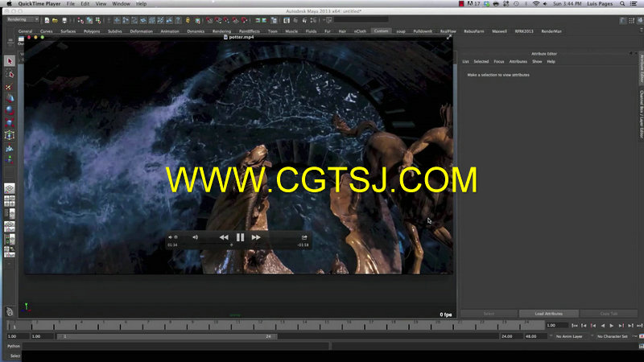644x362 pixels.
Task: Switch to the RealFlow shelf tab
Action: pos(448,31)
